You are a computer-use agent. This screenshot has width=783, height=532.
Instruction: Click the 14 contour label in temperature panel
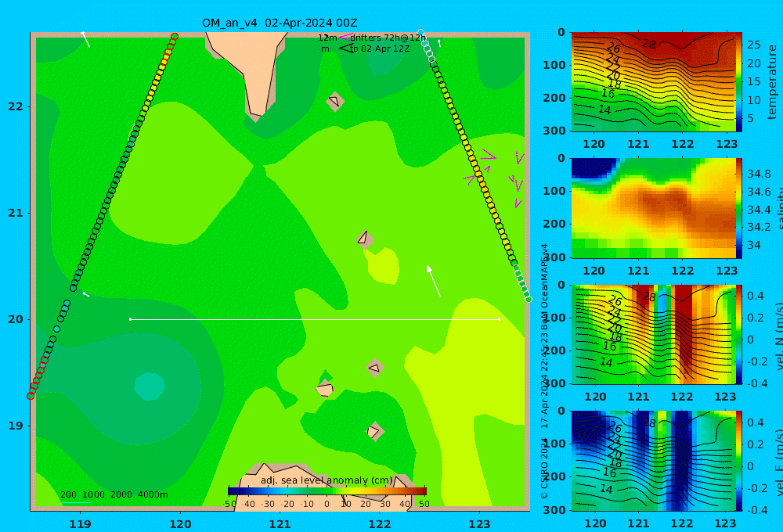[604, 110]
